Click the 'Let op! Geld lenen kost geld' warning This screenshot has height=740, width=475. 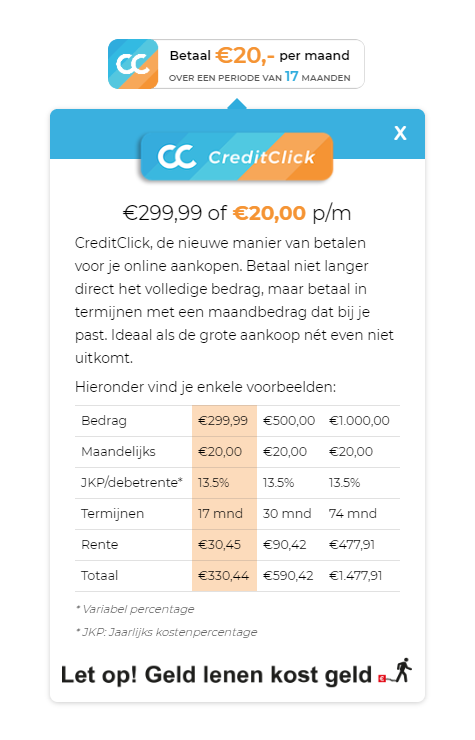[216, 675]
